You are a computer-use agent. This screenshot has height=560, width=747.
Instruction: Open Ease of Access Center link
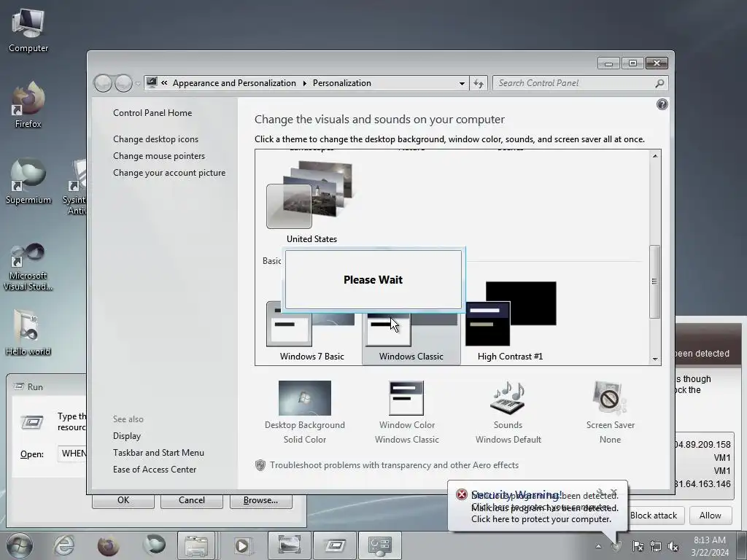(155, 470)
